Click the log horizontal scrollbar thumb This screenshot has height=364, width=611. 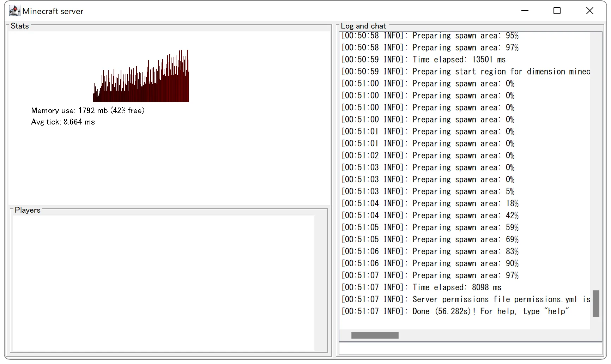click(375, 335)
